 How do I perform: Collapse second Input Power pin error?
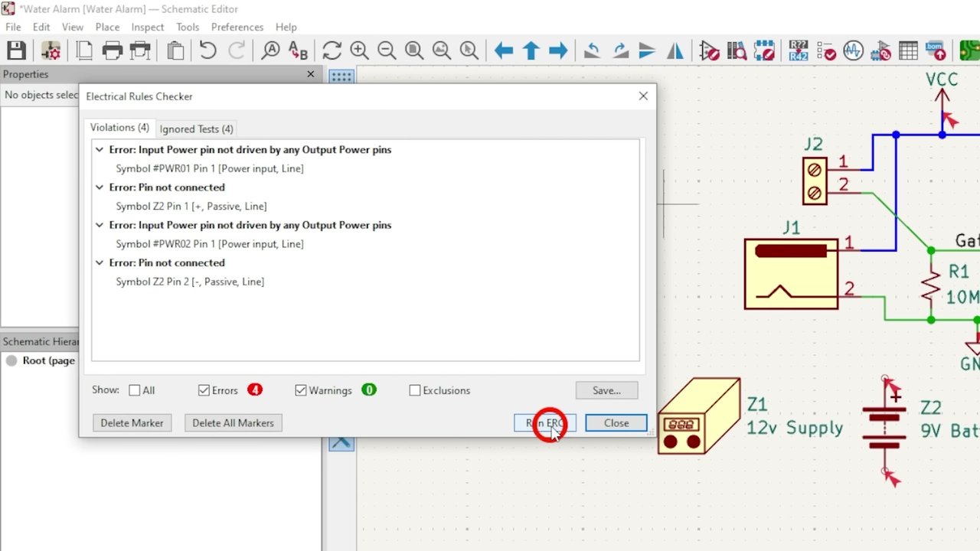pyautogui.click(x=100, y=225)
